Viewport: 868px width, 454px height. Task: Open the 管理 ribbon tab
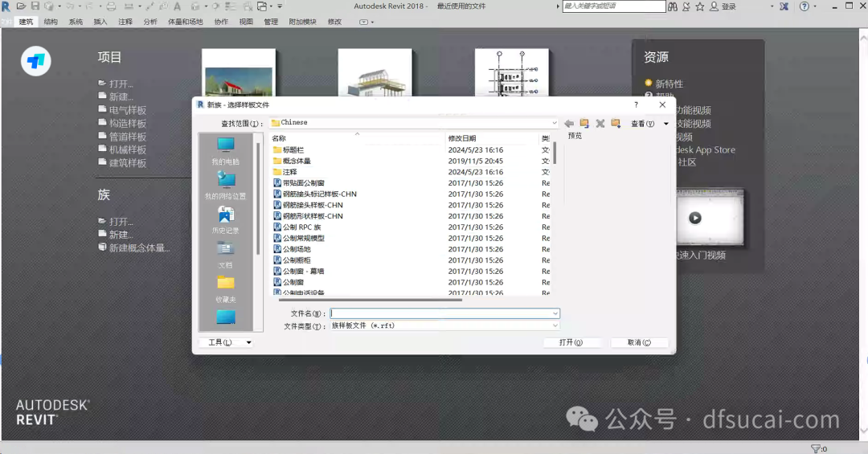271,22
